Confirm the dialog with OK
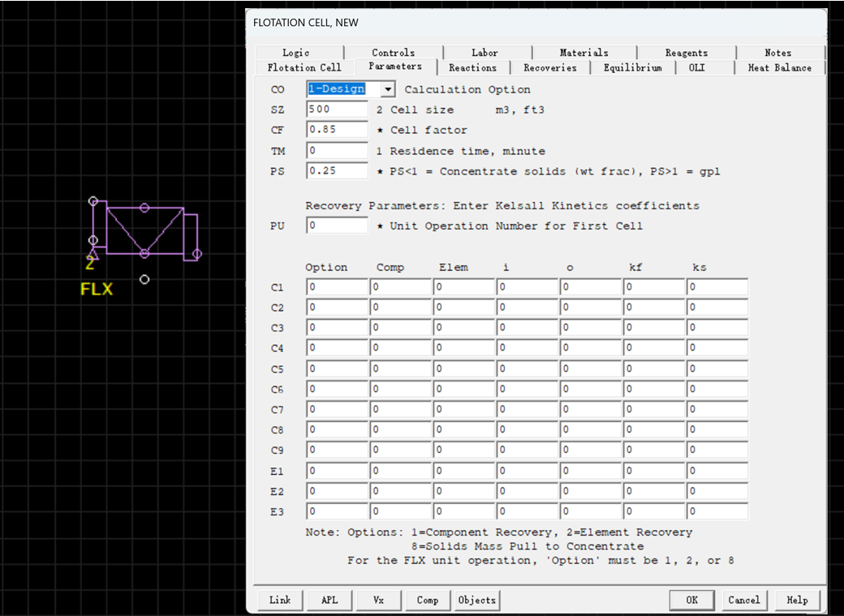Viewport: 844px width, 616px height. tap(691, 600)
